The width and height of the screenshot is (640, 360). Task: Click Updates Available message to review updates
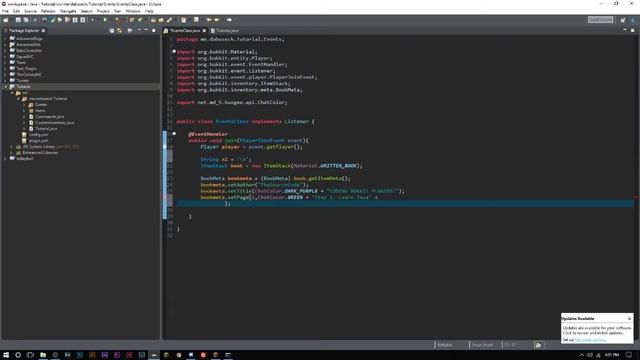click(597, 330)
